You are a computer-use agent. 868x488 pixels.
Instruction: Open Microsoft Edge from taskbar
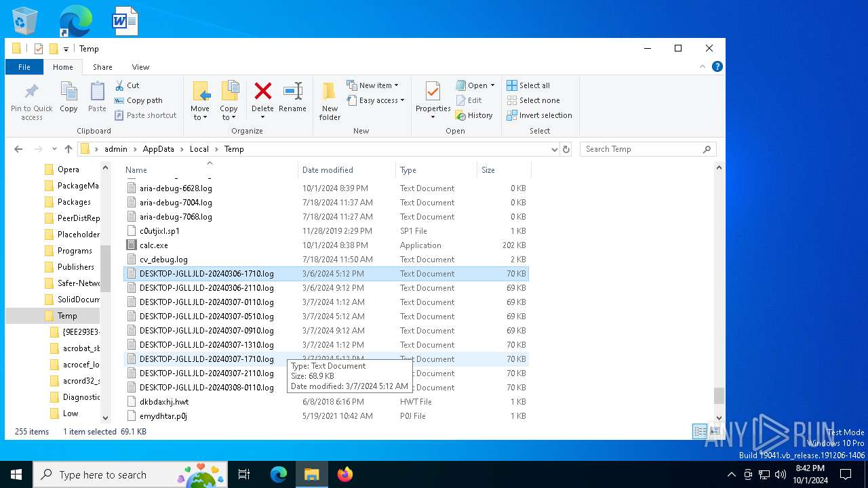(279, 474)
